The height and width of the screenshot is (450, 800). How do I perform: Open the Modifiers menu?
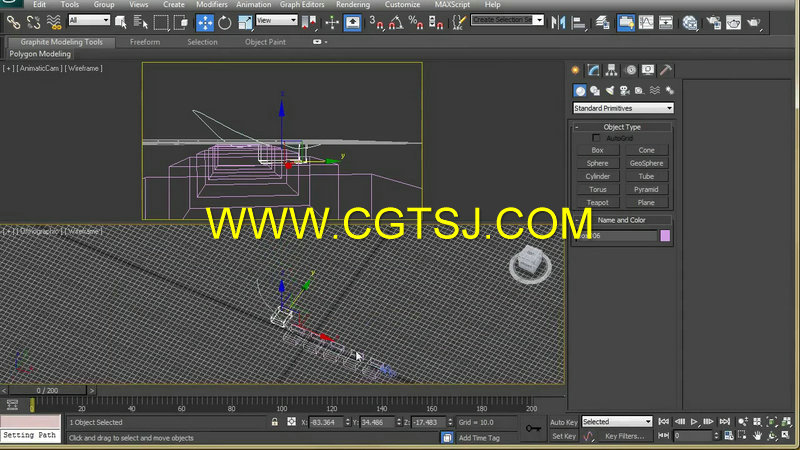pos(212,4)
